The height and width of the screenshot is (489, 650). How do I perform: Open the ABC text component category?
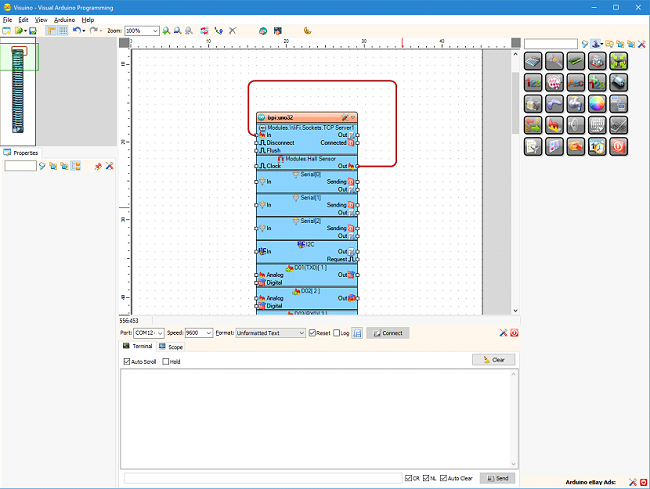[x=576, y=82]
